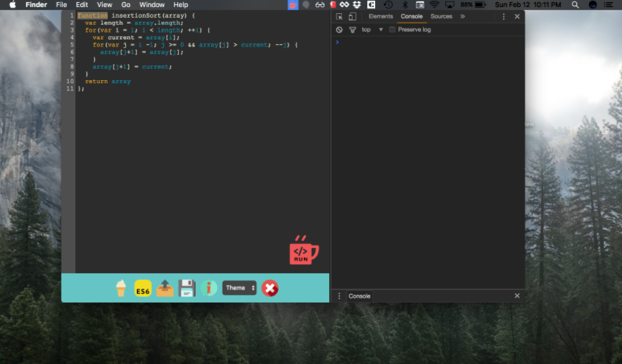622x364 pixels.
Task: Switch to the Elements tab
Action: (x=381, y=17)
